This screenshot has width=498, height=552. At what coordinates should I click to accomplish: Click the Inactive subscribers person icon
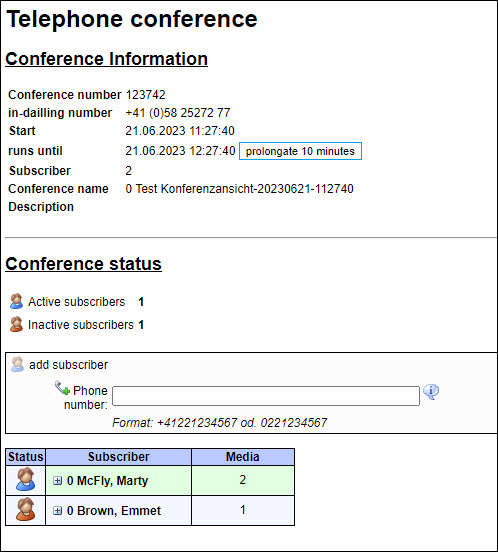tap(16, 324)
